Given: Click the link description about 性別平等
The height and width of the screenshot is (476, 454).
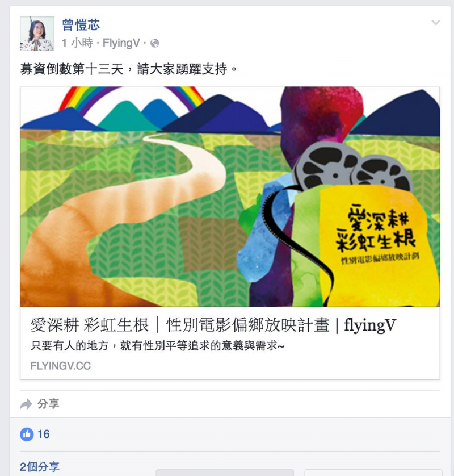Looking at the screenshot, I should pyautogui.click(x=157, y=346).
